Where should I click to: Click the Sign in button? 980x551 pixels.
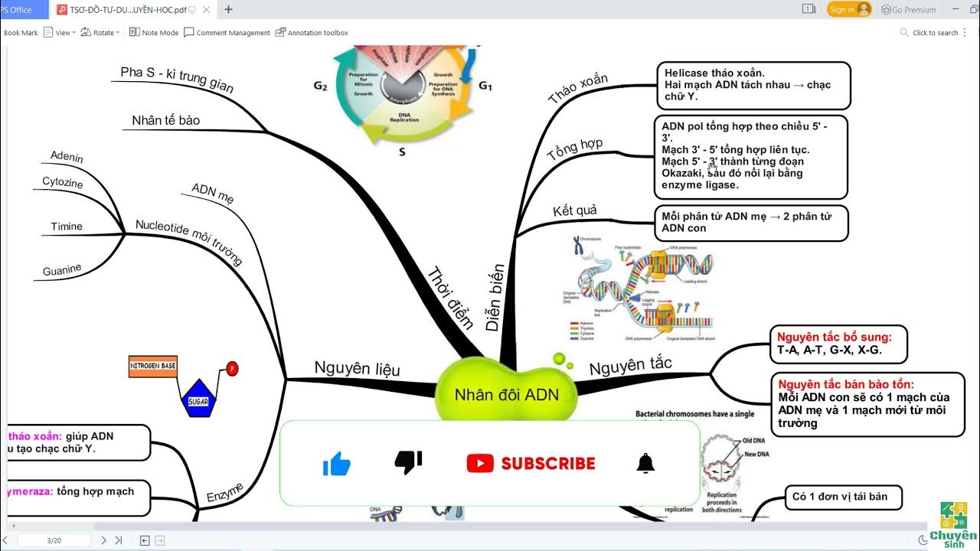coord(849,9)
